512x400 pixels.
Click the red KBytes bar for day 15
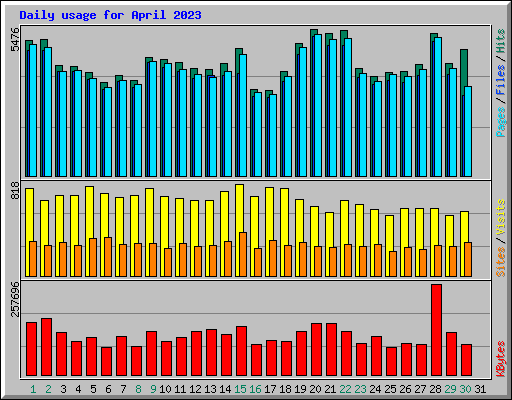click(x=241, y=351)
